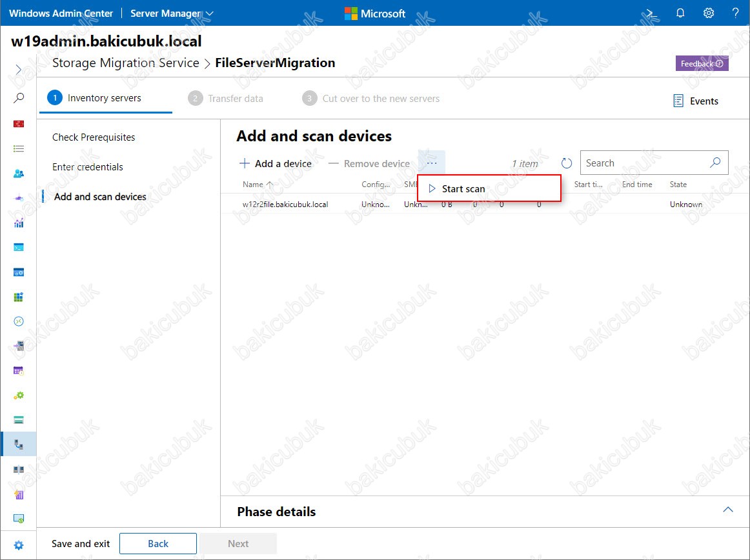Click Windows Admin Center title
Screen dimensions: 750x560
(x=61, y=14)
